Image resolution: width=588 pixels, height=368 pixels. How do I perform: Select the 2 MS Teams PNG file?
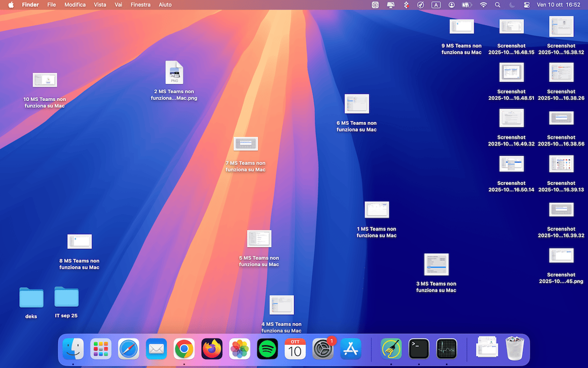(174, 73)
